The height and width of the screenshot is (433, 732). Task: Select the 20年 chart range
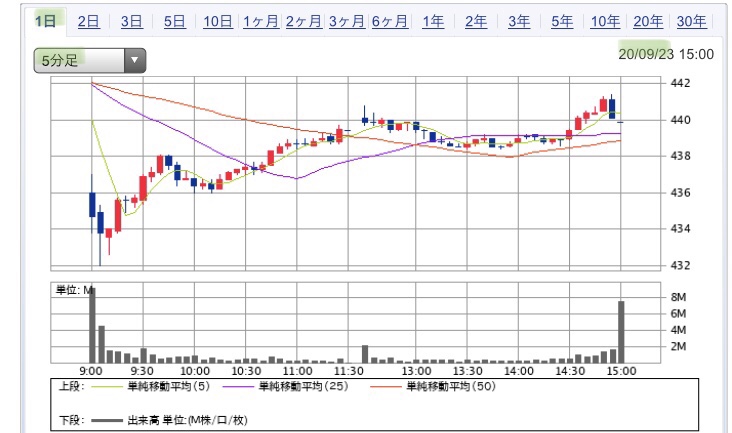click(648, 21)
